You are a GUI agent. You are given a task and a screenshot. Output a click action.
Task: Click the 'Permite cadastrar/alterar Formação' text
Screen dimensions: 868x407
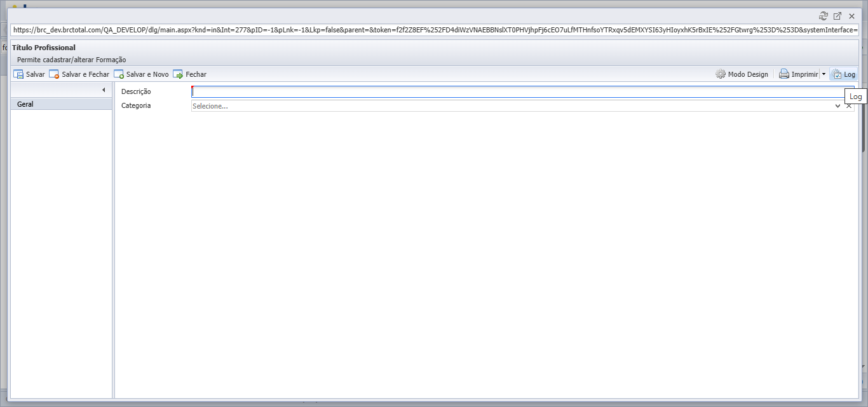[71, 60]
